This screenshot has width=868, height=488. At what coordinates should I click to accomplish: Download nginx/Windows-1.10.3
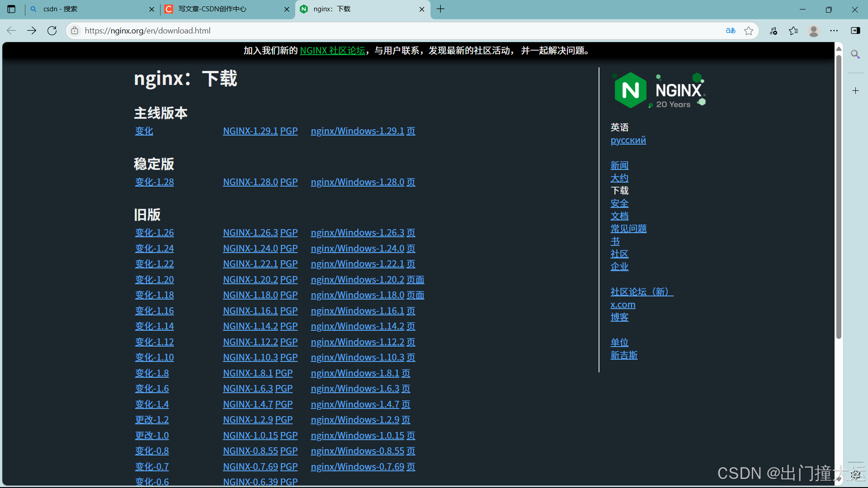coord(358,357)
